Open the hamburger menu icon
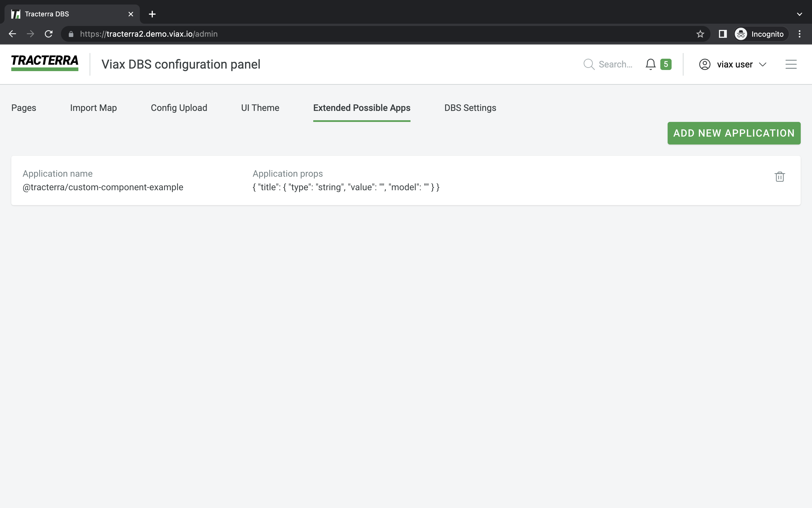The image size is (812, 508). pos(791,64)
